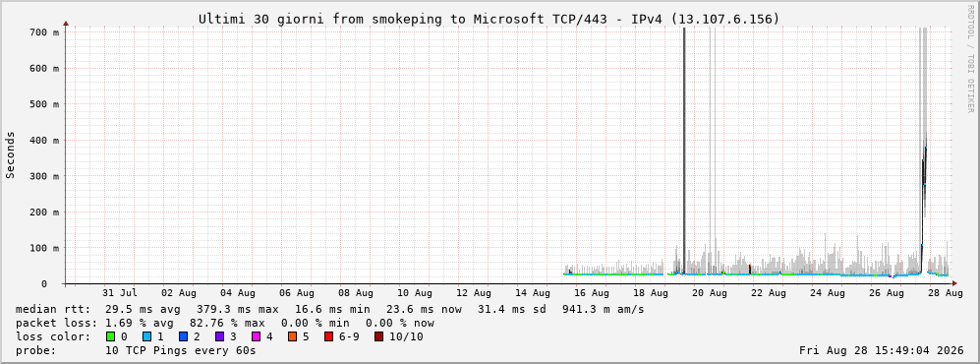Viewport: 980px width, 364px height.
Task: Click the magenta loss color 4 swatch
Action: 256,336
